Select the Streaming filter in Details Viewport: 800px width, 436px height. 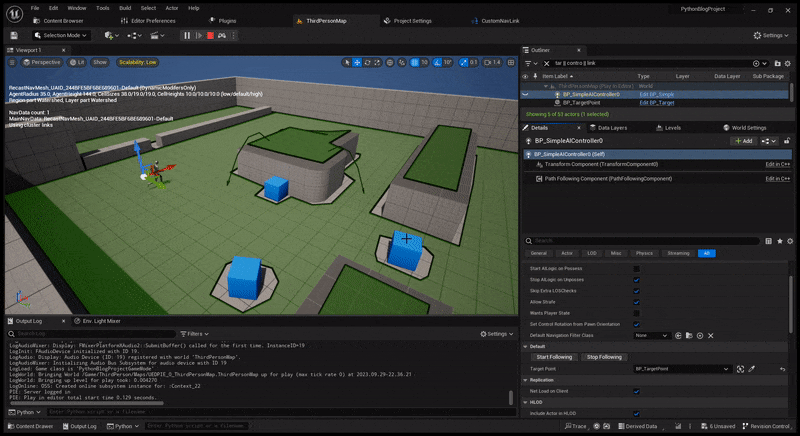point(678,253)
